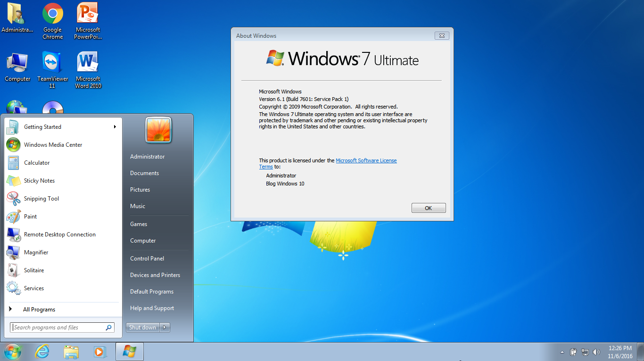
Task: Launch Magnifier from Start menu
Action: click(63, 252)
